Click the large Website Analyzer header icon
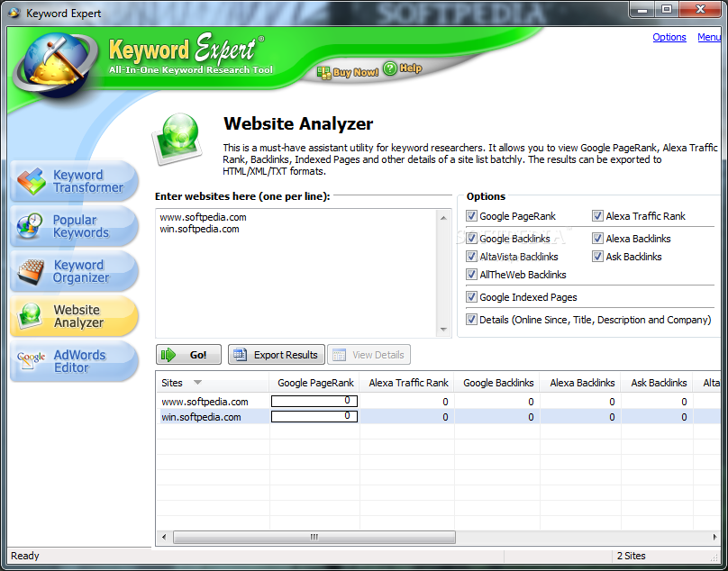 pyautogui.click(x=178, y=139)
